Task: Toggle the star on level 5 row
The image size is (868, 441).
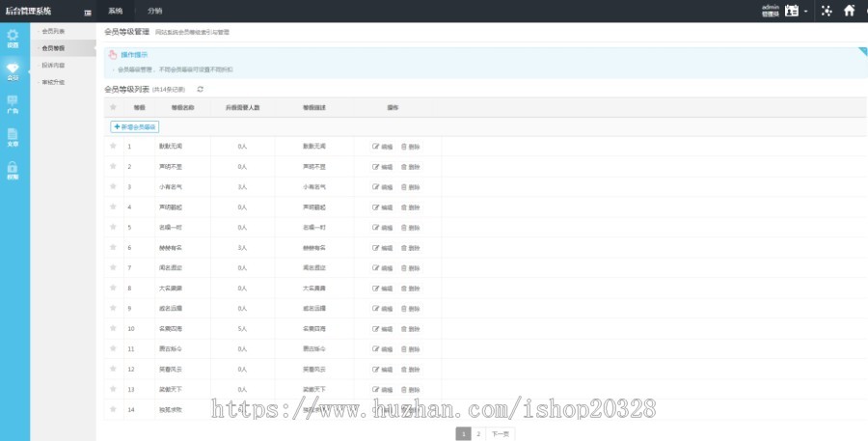Action: [113, 227]
